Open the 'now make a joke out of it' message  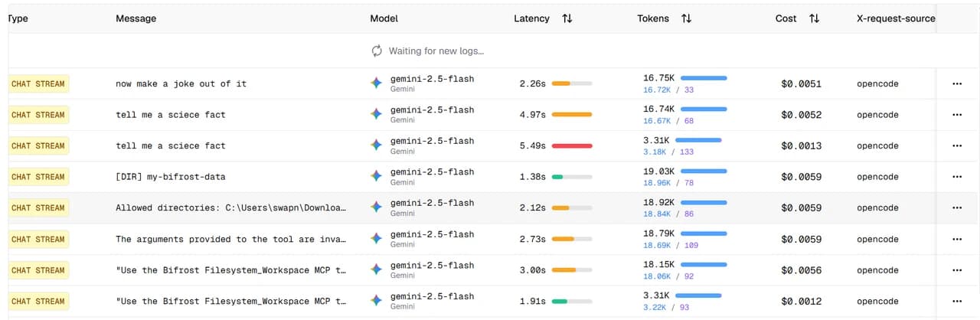181,83
